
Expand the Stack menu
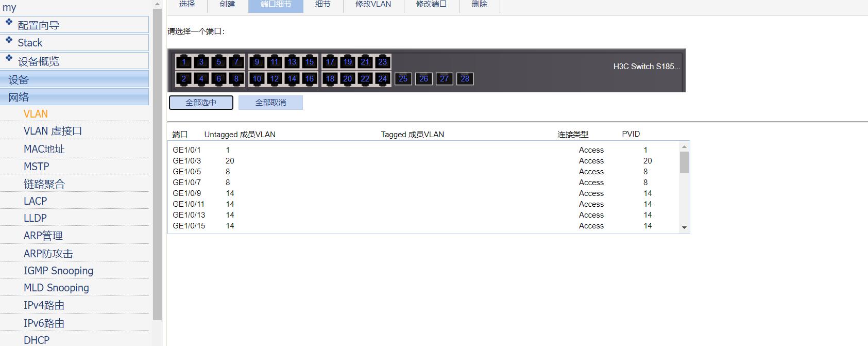(75, 42)
